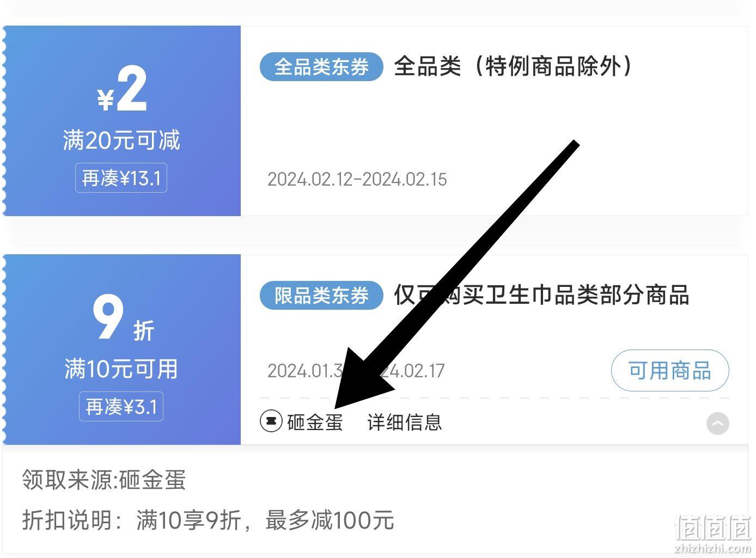Select the 仅可购买卫生巾品类部分商品 title

coord(541,296)
